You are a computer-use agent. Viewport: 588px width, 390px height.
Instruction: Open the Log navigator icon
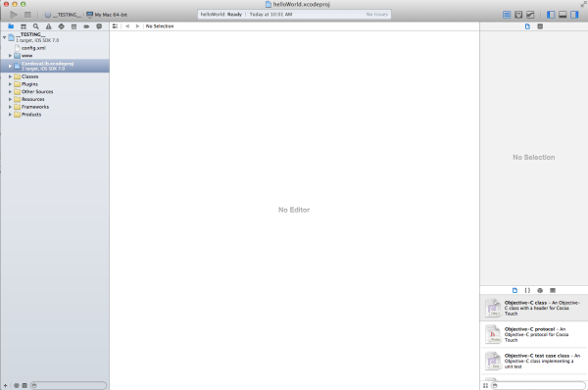coord(99,26)
